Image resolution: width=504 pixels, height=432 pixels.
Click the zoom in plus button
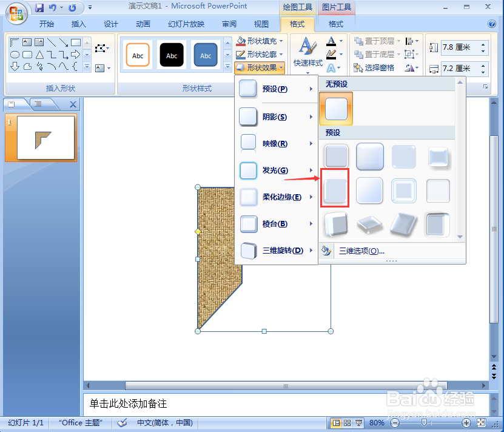click(x=466, y=423)
